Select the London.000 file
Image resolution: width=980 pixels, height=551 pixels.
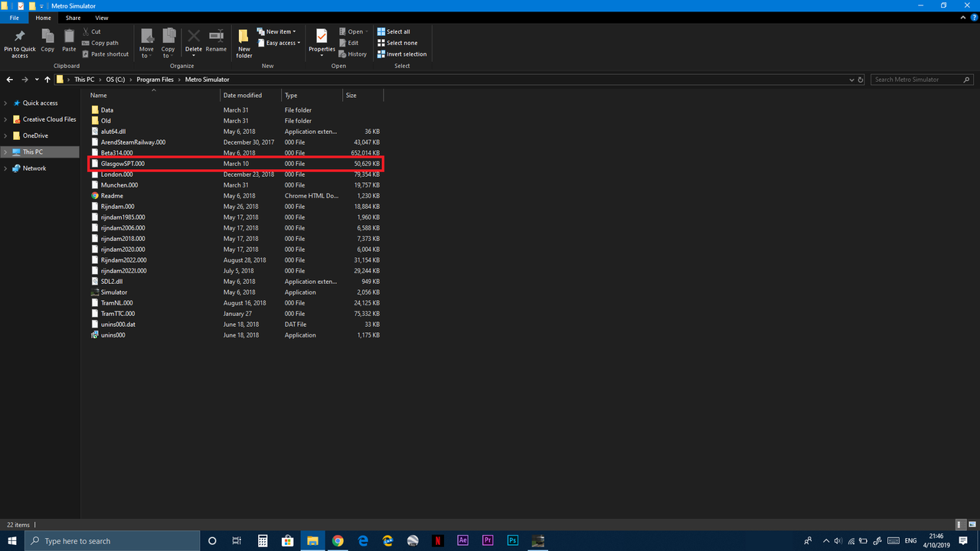pyautogui.click(x=236, y=174)
